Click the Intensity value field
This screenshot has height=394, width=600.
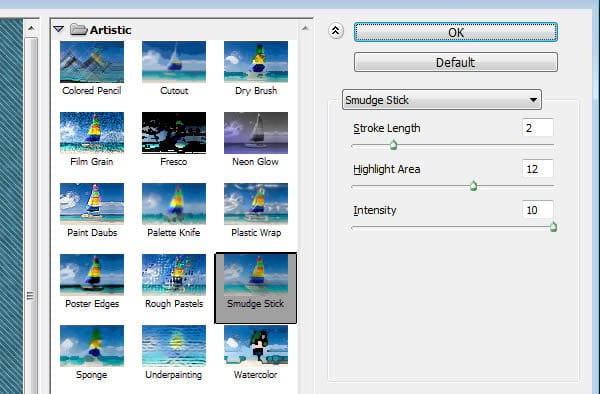(537, 210)
